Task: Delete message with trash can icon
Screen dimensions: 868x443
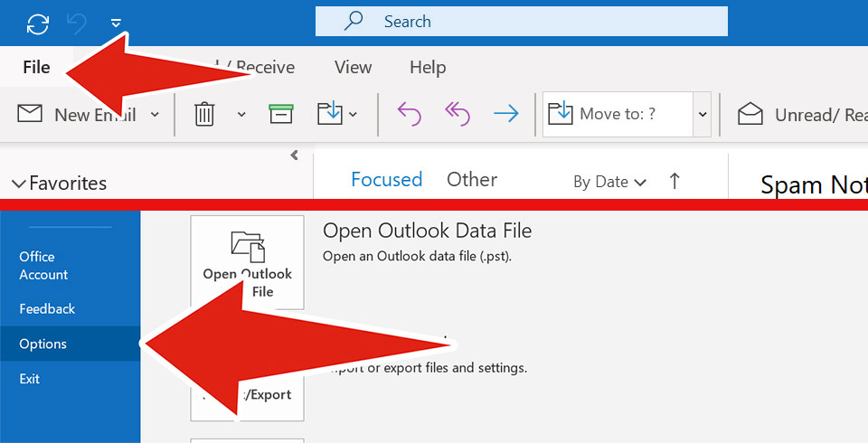Action: tap(204, 114)
